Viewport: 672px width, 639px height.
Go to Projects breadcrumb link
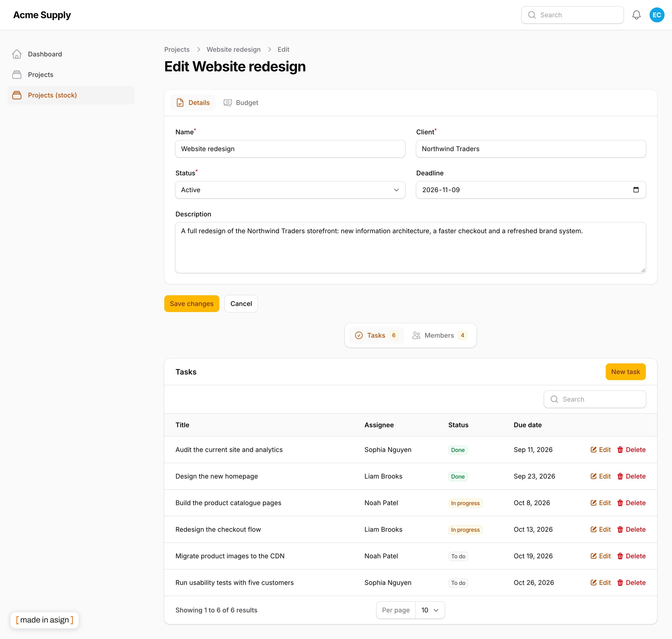point(177,49)
